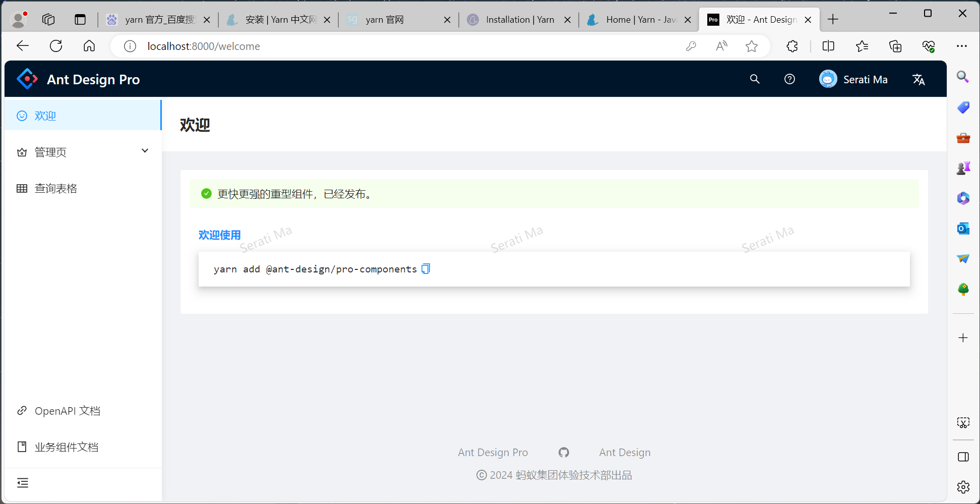Image resolution: width=980 pixels, height=504 pixels.
Task: Open Outlook in Edge sidebar
Action: (963, 229)
